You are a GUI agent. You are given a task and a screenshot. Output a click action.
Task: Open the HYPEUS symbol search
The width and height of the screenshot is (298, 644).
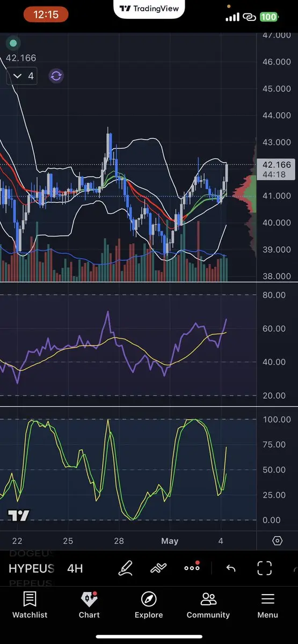pyautogui.click(x=31, y=569)
